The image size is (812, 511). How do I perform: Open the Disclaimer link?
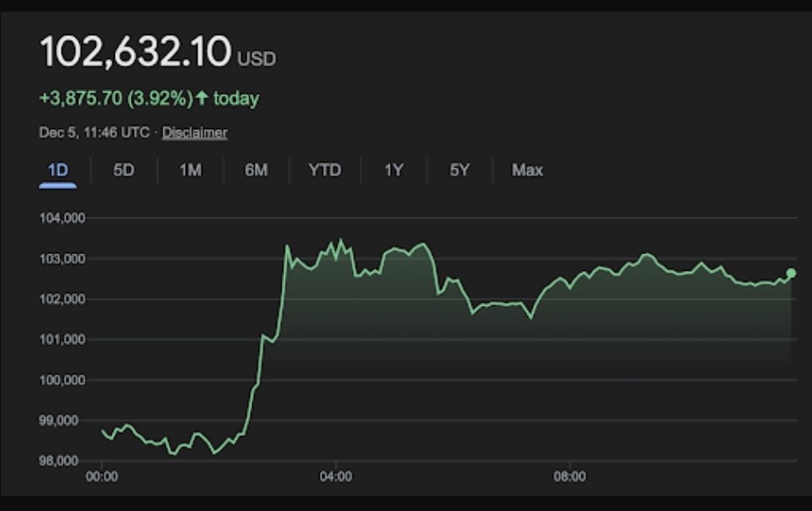point(194,133)
